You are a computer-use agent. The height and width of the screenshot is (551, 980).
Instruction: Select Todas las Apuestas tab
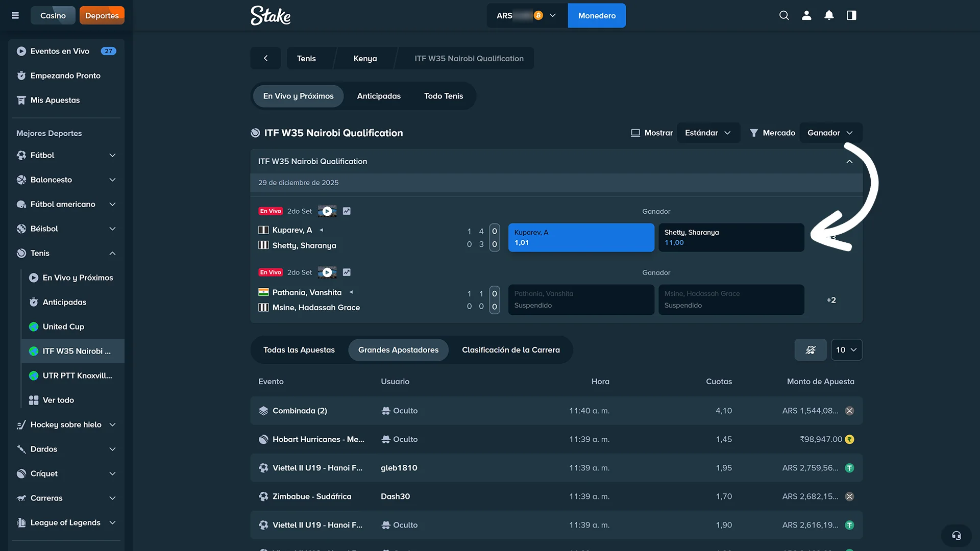[299, 350]
